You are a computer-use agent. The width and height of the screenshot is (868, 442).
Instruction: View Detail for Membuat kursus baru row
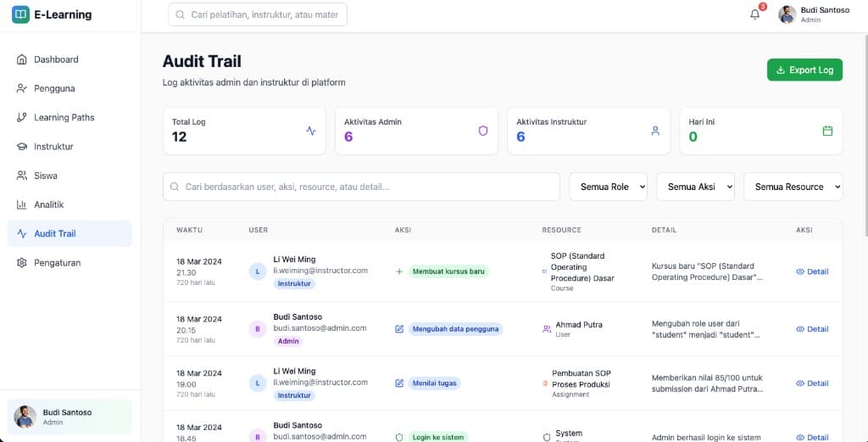click(x=812, y=271)
